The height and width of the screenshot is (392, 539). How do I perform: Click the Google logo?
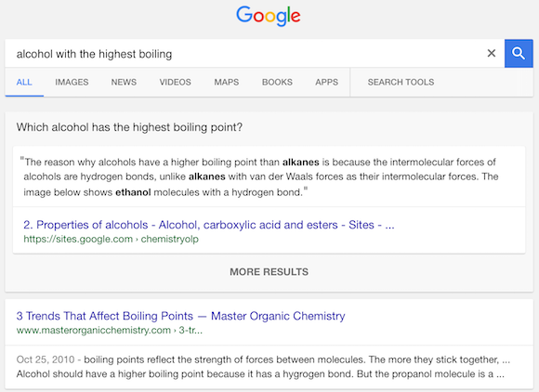(269, 16)
